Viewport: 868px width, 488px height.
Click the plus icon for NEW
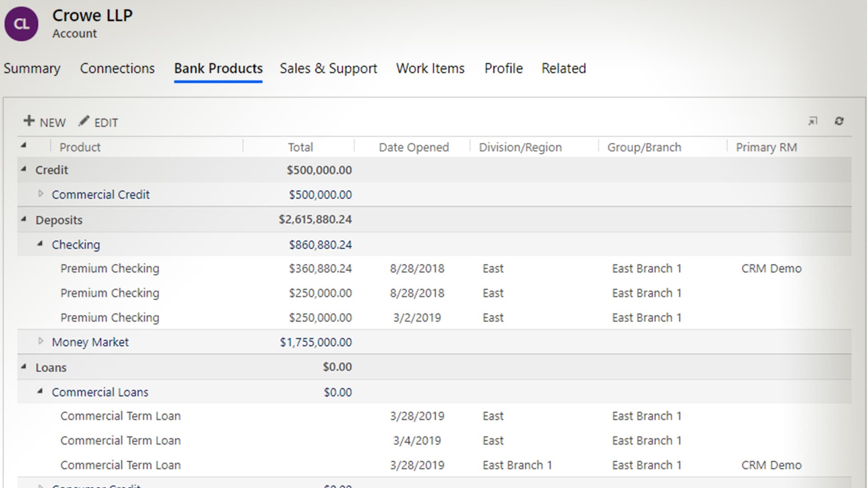click(x=29, y=121)
